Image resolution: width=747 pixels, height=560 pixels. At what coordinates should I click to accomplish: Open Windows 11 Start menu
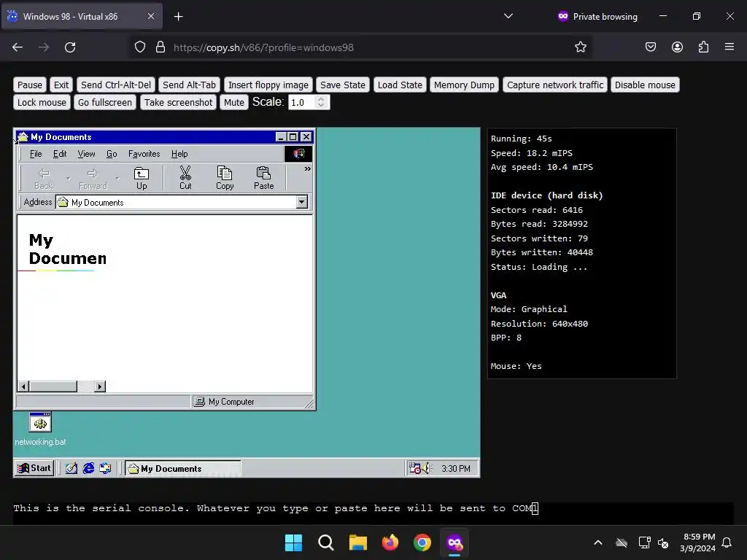[293, 542]
